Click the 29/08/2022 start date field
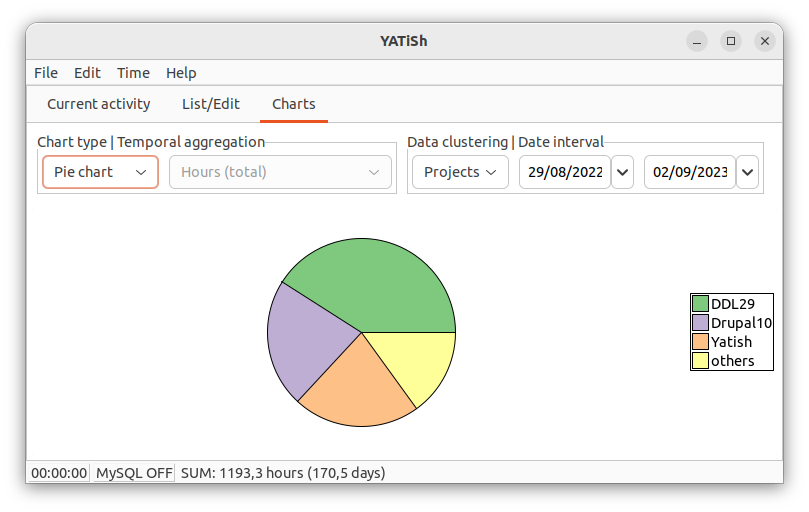The image size is (809, 512). point(565,172)
